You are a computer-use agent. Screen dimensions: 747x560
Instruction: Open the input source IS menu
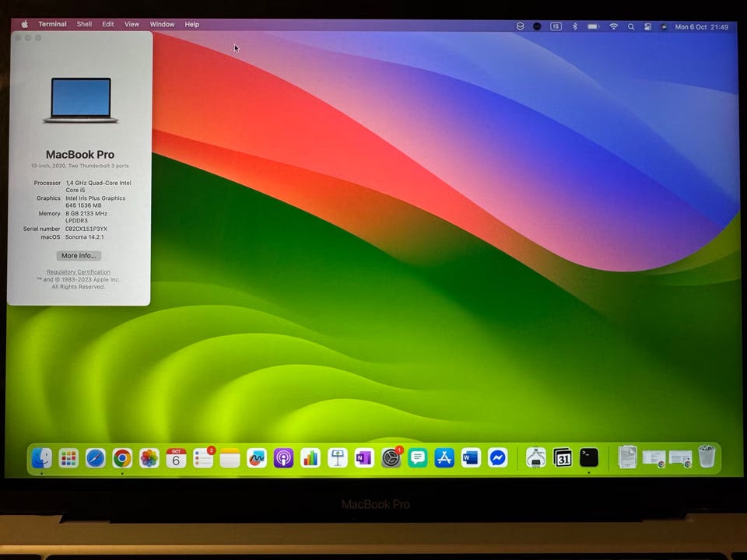coord(556,26)
